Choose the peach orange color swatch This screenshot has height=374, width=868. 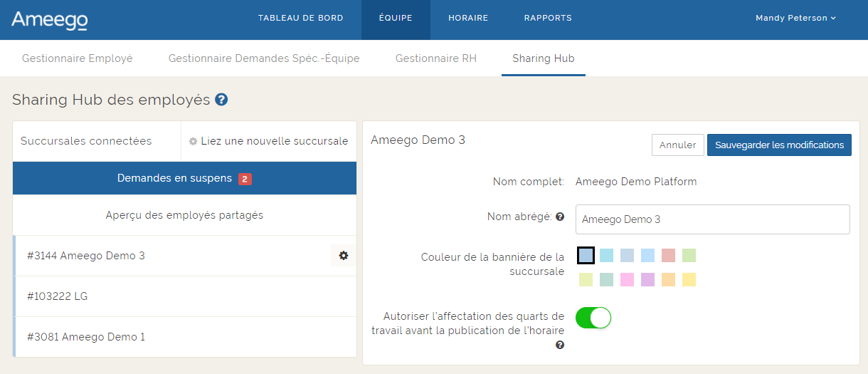(x=668, y=279)
